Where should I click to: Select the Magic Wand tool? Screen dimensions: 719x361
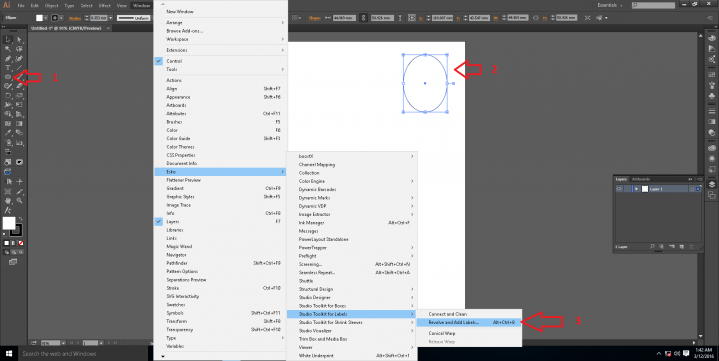[8, 49]
